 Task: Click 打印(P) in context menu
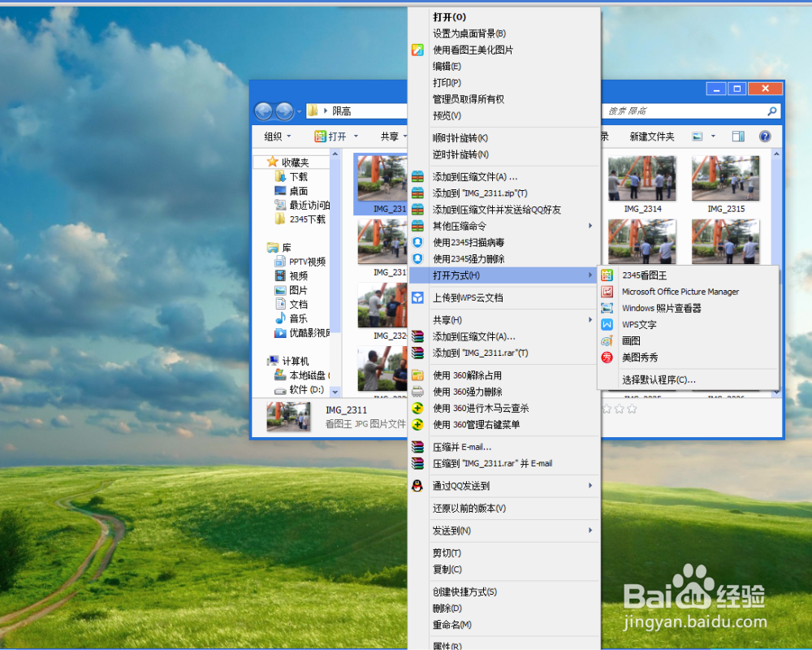[x=447, y=82]
